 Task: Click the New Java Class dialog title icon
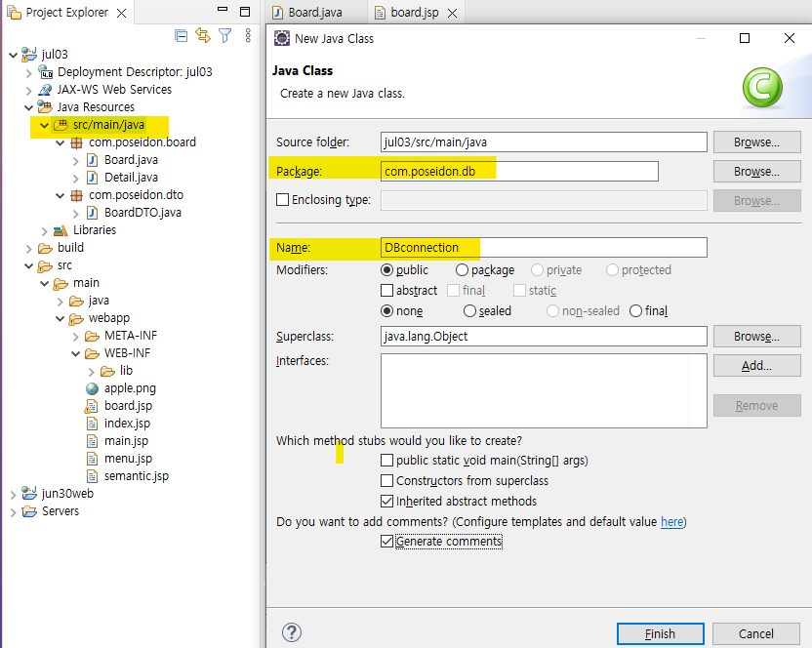coord(282,38)
